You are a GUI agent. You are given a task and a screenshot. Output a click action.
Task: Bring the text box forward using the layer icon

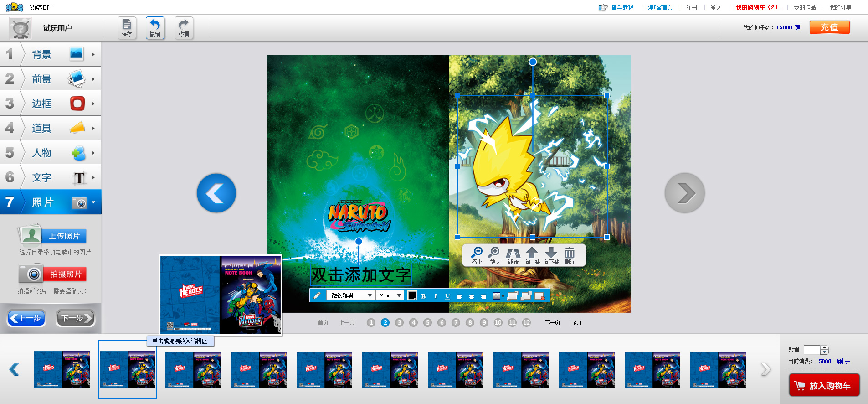(512, 296)
